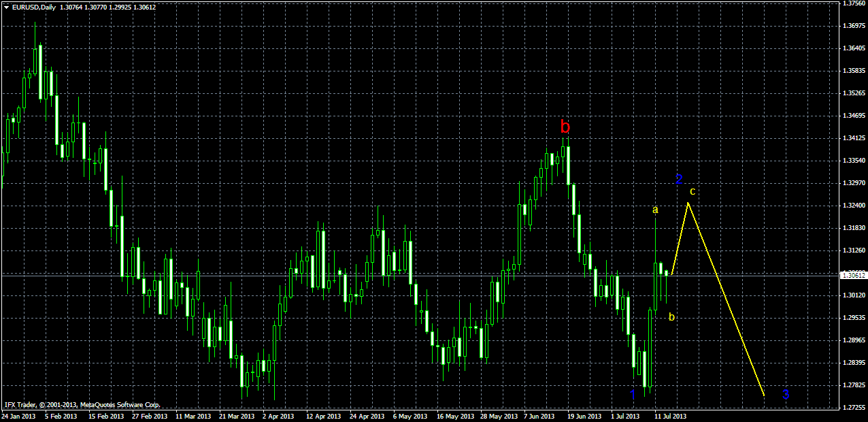Click the 1.27250 level on price scale

click(853, 408)
